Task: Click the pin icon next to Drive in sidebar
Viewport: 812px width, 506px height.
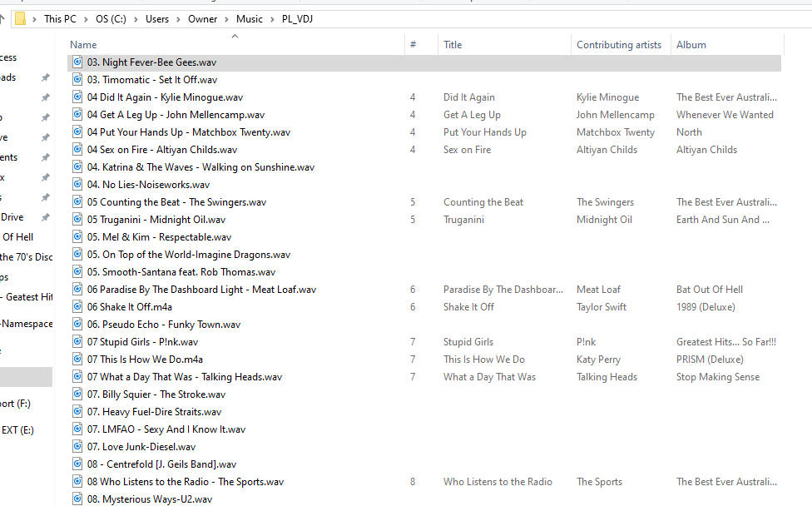Action: coord(46,217)
